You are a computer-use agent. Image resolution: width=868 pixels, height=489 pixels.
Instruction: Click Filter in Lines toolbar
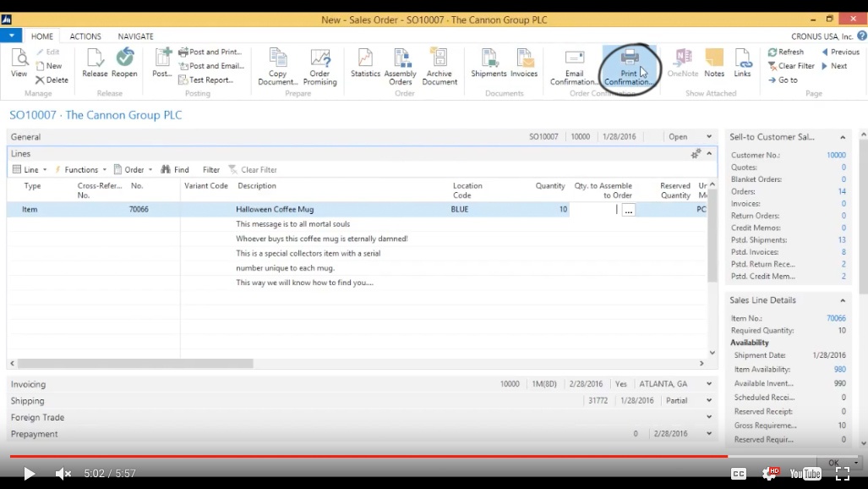click(211, 170)
